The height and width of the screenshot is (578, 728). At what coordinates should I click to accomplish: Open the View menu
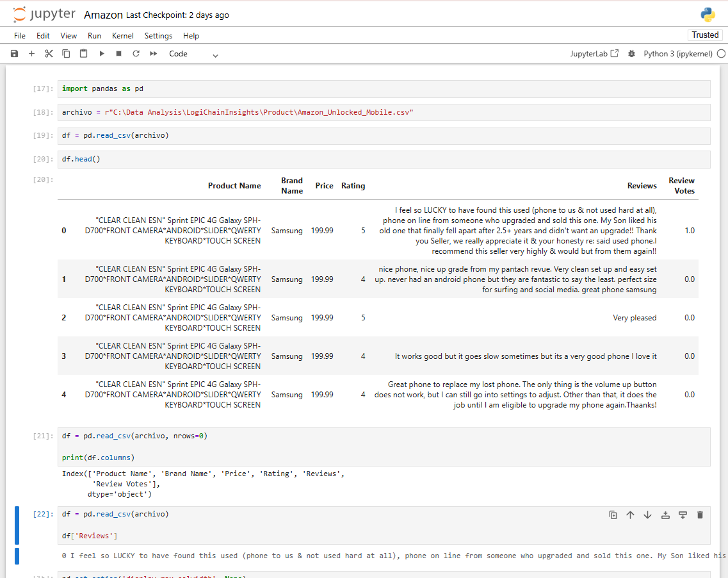point(69,36)
